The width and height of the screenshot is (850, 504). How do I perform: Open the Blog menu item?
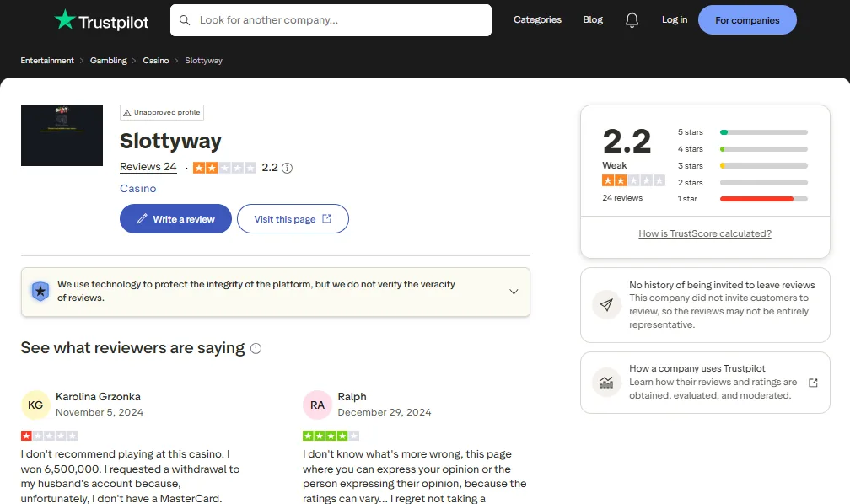[x=593, y=19]
